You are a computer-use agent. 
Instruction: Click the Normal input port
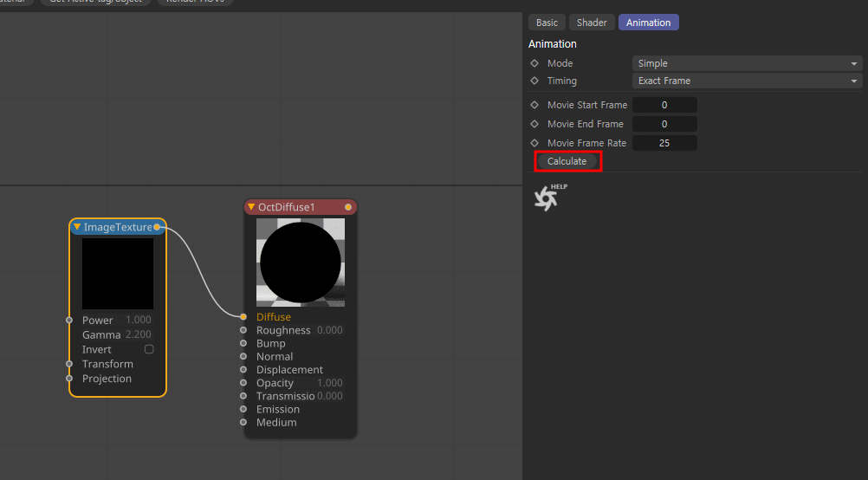click(243, 357)
